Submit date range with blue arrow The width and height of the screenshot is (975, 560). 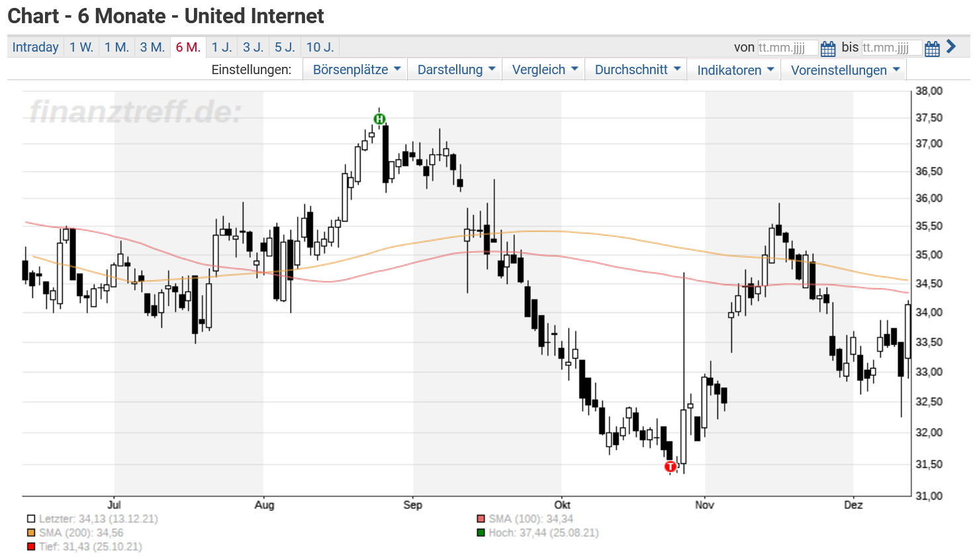(951, 46)
